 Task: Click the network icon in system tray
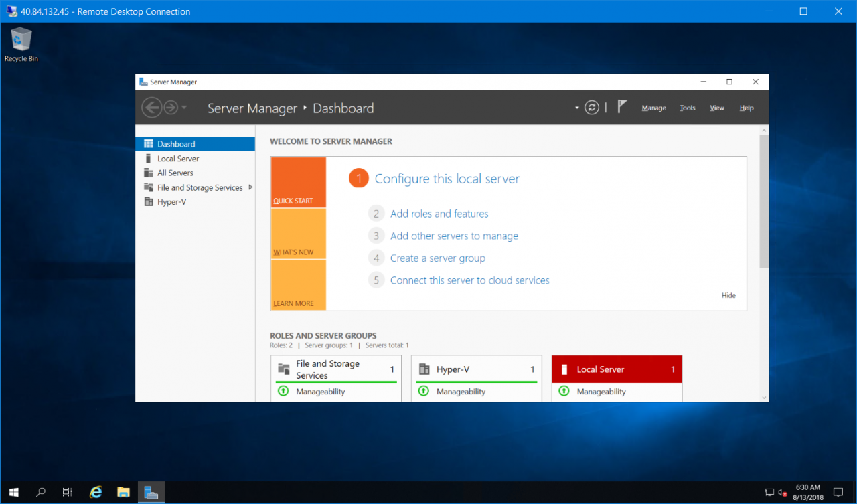[770, 493]
